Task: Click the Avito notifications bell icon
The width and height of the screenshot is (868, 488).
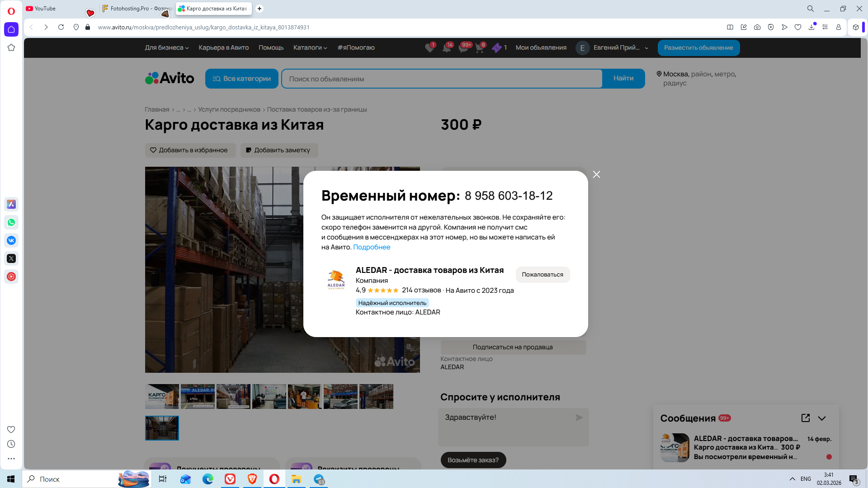Action: [447, 48]
